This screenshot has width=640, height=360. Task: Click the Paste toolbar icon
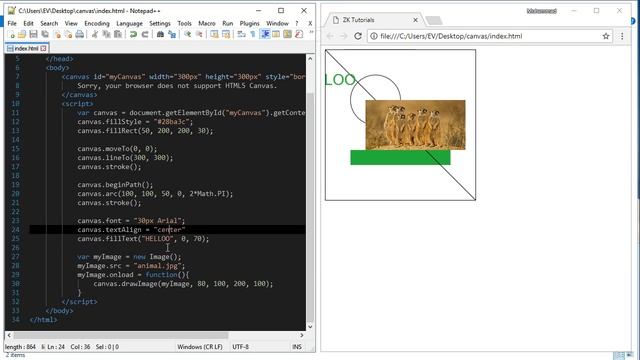coord(118,35)
